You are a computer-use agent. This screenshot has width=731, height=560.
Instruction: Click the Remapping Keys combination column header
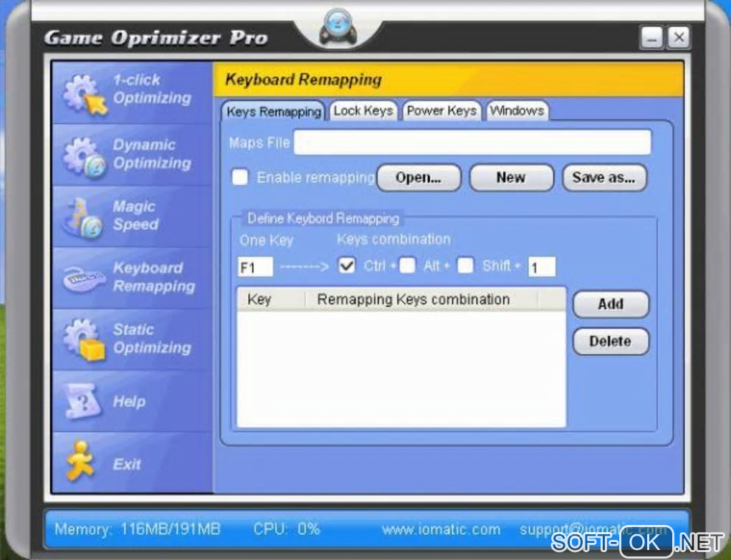pyautogui.click(x=421, y=299)
